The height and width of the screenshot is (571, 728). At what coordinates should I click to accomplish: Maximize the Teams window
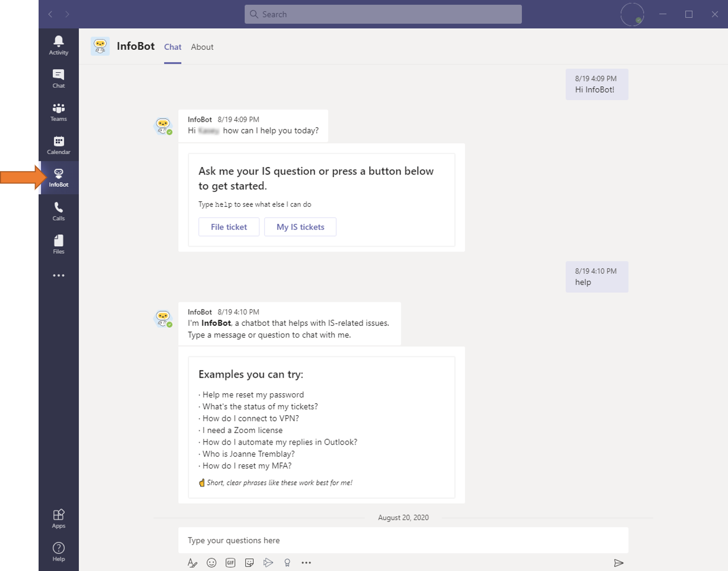coord(689,14)
